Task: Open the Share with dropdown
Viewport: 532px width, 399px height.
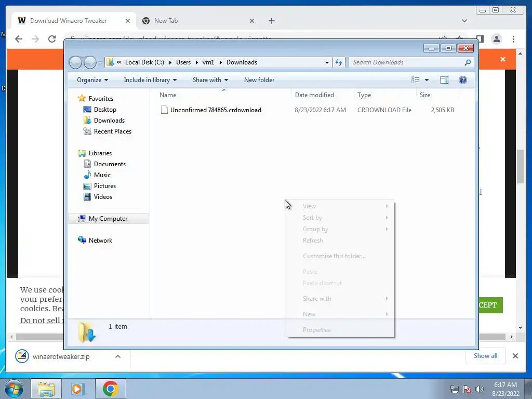Action: (x=210, y=80)
